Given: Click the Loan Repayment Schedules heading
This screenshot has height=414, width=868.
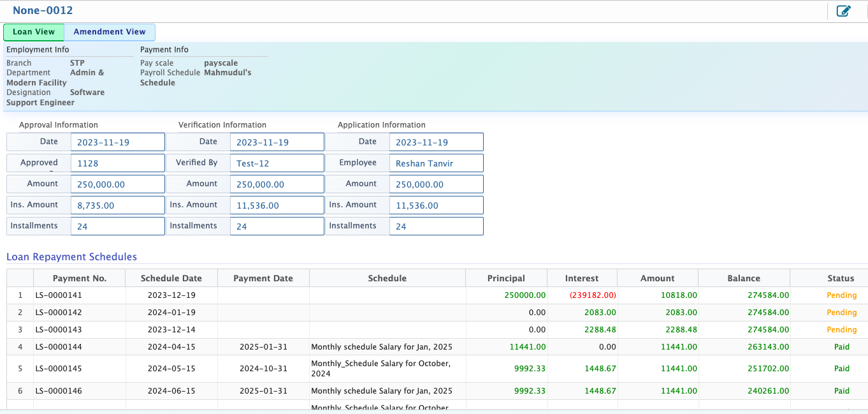Looking at the screenshot, I should (x=71, y=257).
